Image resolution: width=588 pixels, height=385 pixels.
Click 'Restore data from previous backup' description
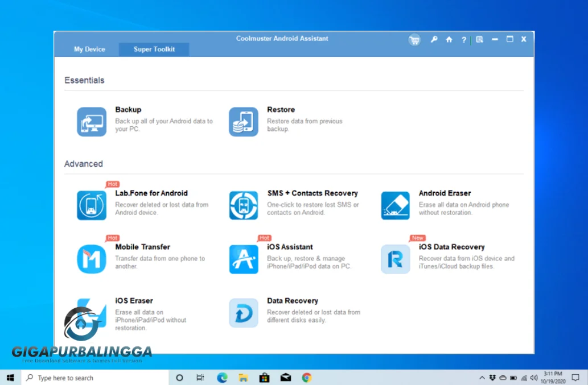(305, 125)
